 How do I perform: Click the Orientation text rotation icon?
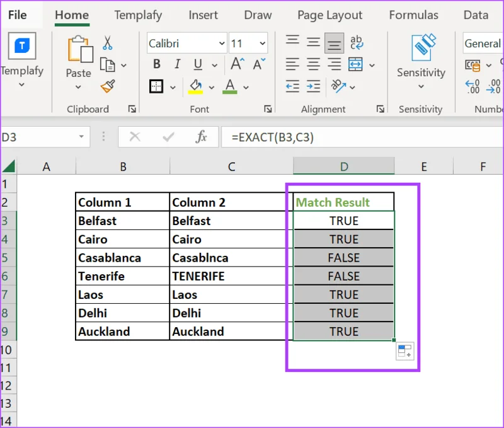[x=338, y=86]
